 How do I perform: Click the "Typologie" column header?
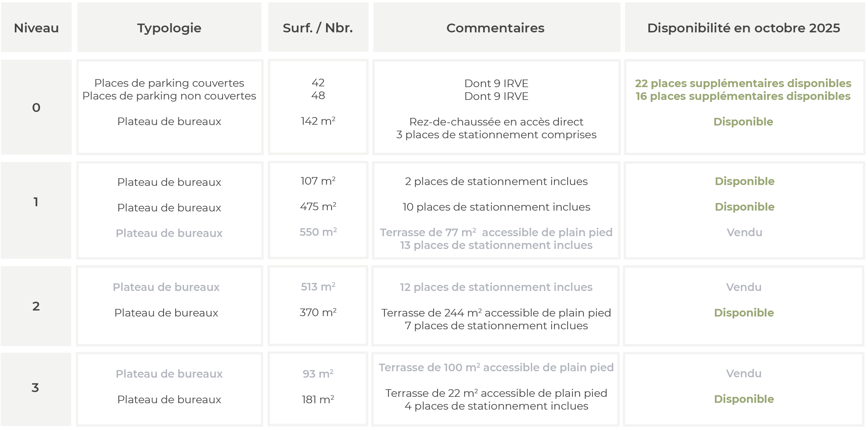coord(169,28)
